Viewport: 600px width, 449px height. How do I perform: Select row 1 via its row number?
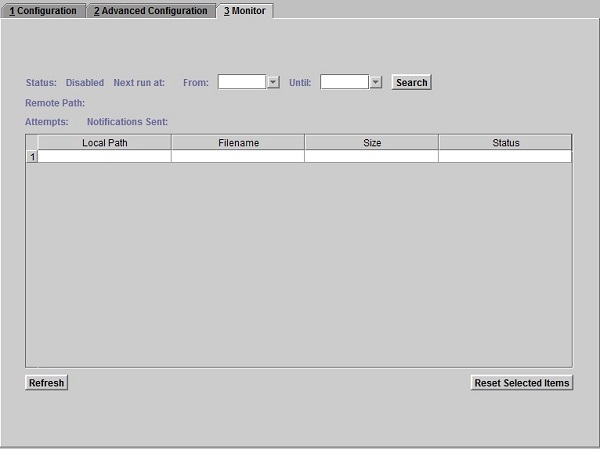pyautogui.click(x=31, y=157)
